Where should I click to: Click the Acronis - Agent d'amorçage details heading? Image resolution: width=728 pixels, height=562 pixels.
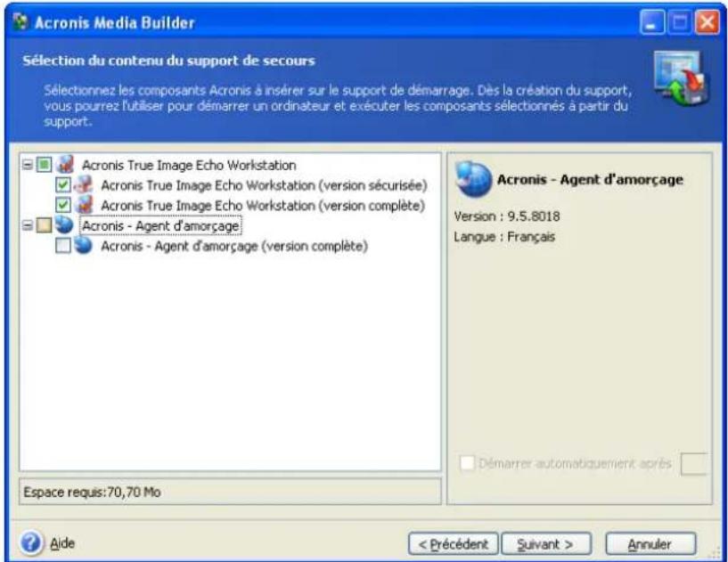tap(590, 179)
